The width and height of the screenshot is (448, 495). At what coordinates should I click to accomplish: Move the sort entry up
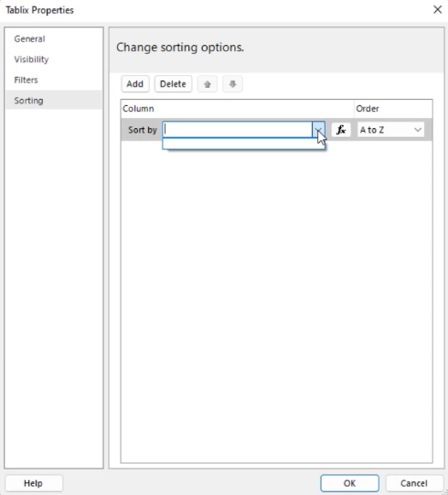(x=208, y=84)
